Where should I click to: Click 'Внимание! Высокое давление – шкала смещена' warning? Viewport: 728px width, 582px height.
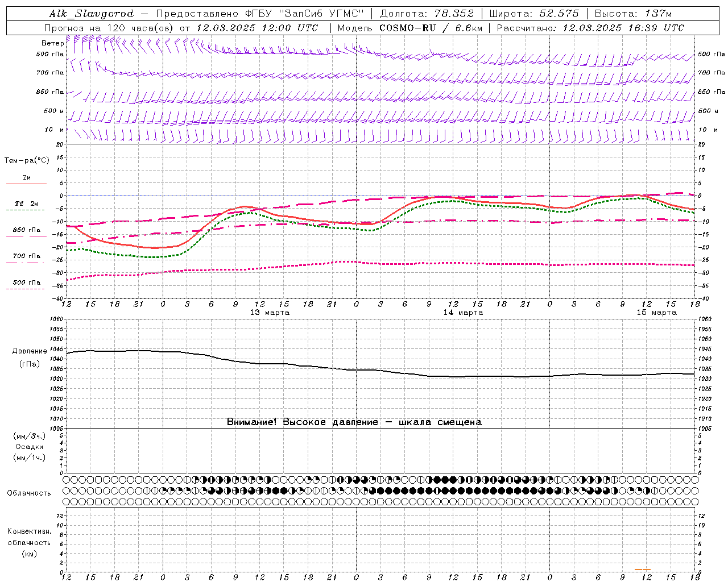click(354, 422)
